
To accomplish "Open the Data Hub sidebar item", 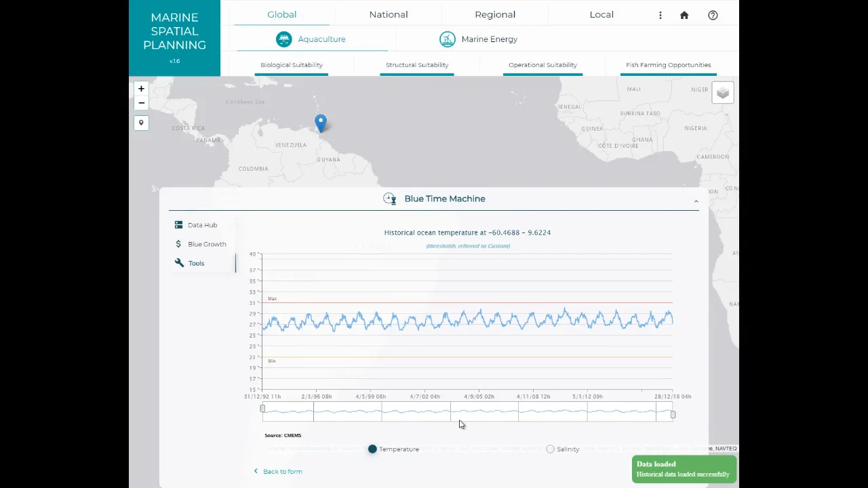I will pyautogui.click(x=202, y=225).
